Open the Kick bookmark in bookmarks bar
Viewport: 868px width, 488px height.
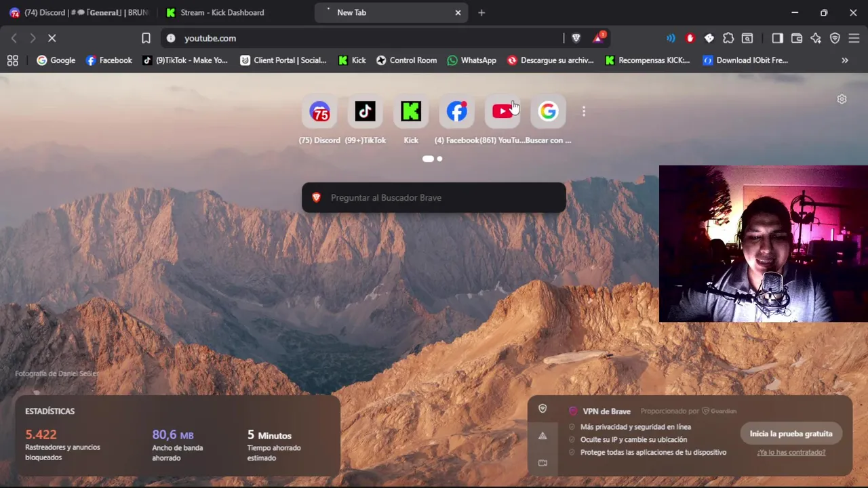(x=352, y=60)
